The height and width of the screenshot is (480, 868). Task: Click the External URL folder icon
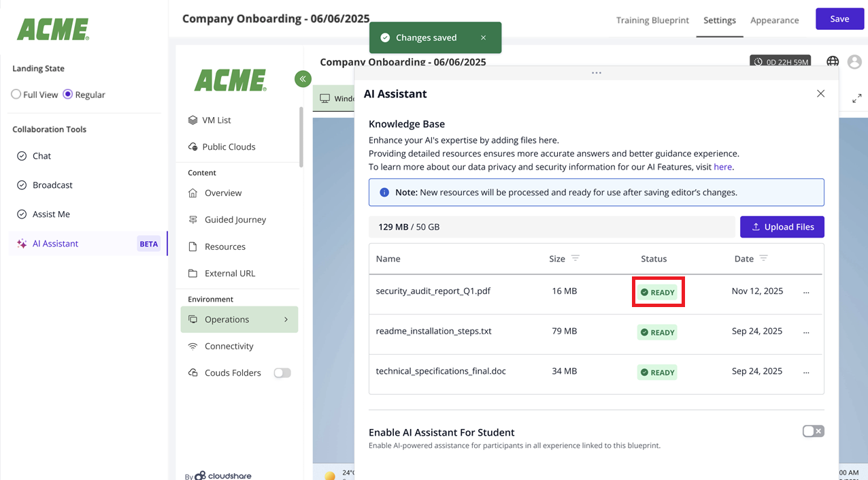(x=193, y=273)
